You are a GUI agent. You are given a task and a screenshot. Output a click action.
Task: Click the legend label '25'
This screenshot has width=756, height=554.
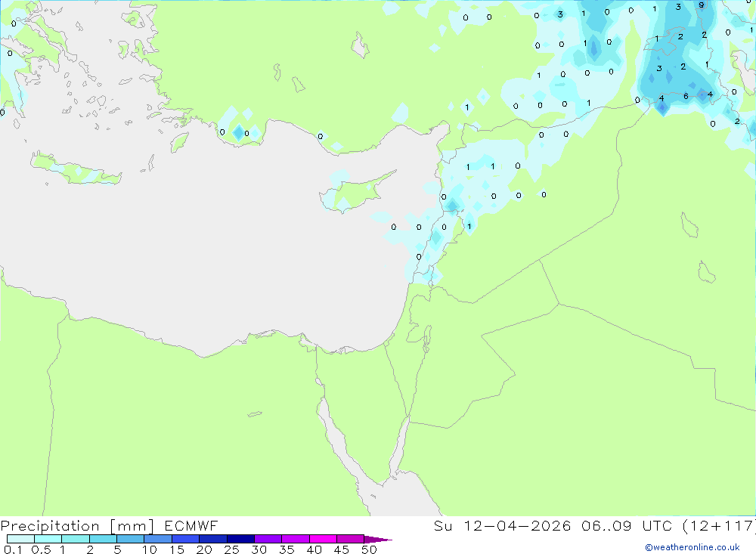click(232, 549)
